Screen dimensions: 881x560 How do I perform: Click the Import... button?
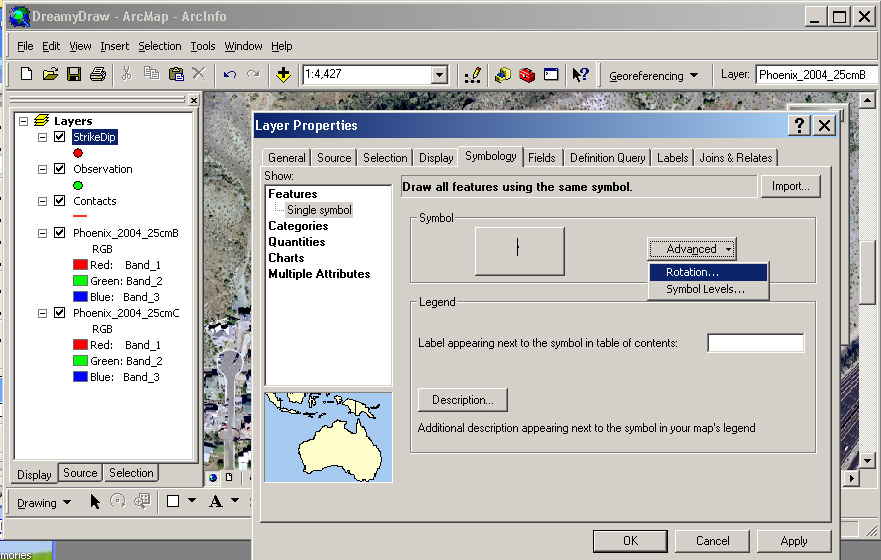click(x=791, y=186)
